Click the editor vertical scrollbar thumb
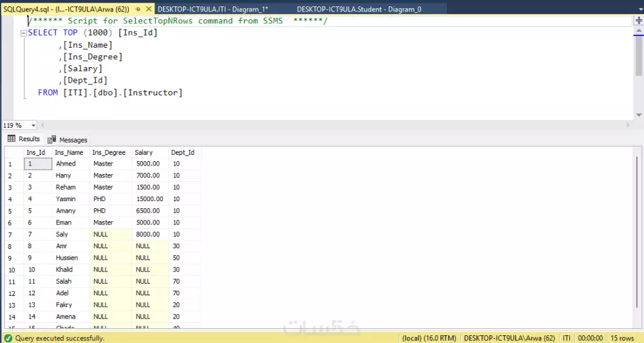 [x=639, y=55]
